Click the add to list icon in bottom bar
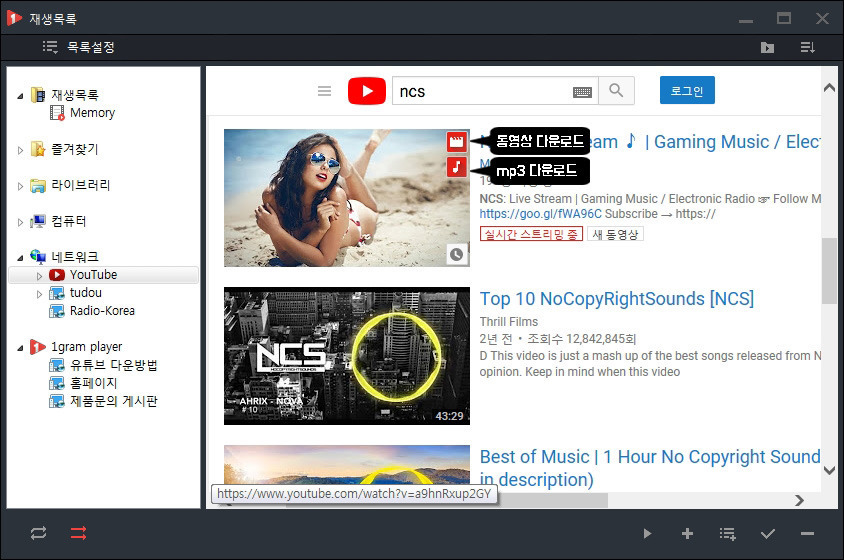 pos(727,534)
